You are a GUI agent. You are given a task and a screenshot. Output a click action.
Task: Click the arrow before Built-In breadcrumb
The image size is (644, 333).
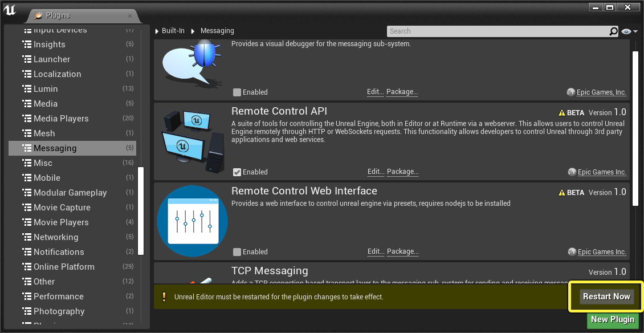pos(157,31)
